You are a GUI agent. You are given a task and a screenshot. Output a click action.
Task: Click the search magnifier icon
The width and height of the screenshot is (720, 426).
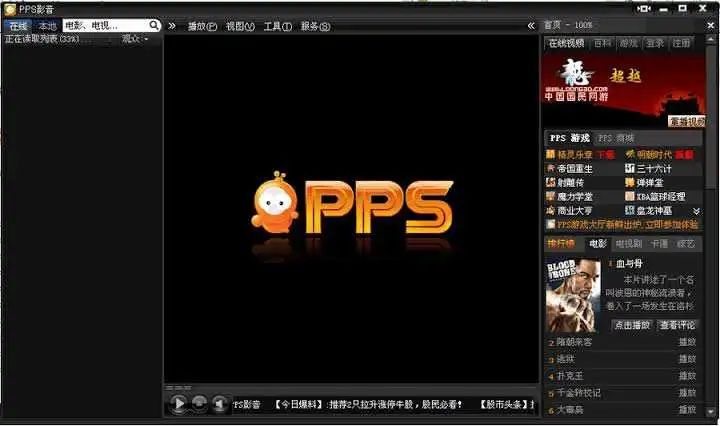point(154,25)
